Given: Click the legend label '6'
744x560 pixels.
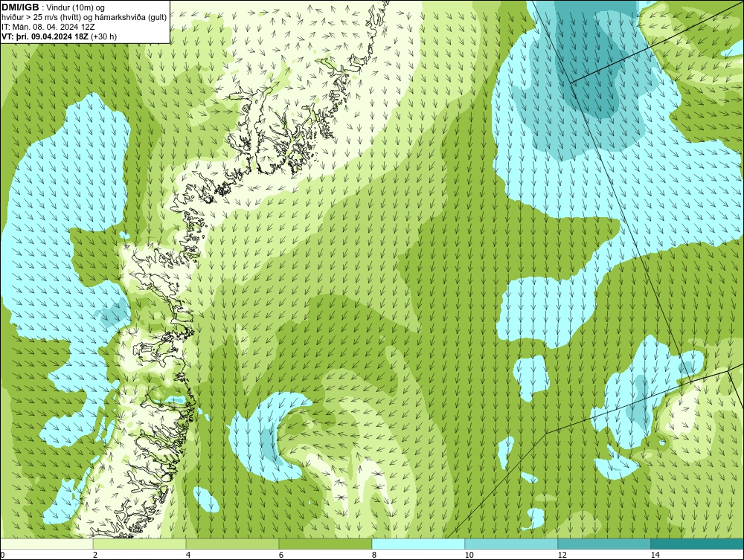Looking at the screenshot, I should (x=281, y=555).
